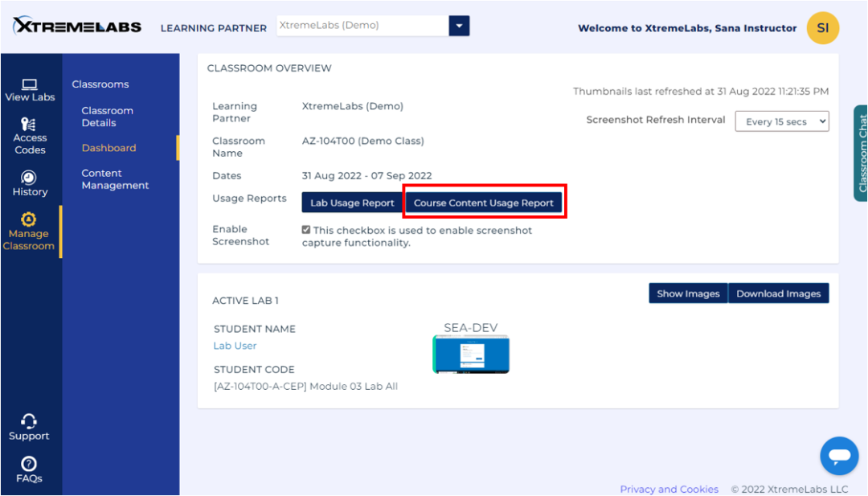This screenshot has width=868, height=496.
Task: Open Content Management from the menu
Action: coord(113,178)
